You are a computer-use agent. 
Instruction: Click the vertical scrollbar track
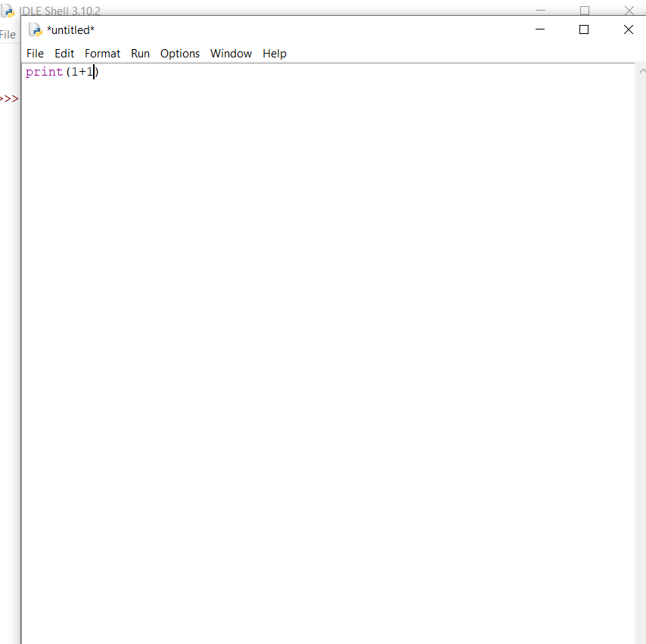(642, 302)
